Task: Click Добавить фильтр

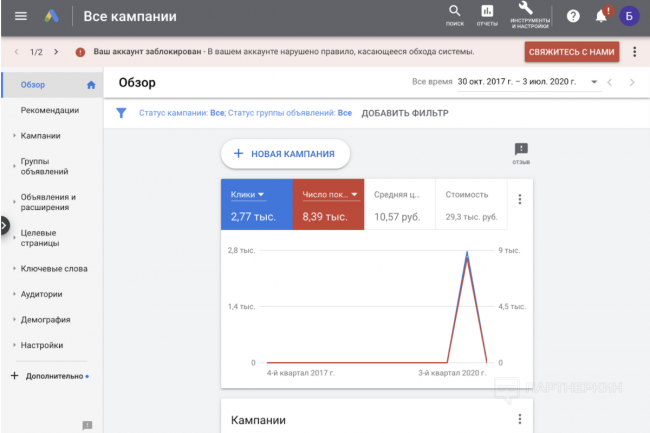Action: coord(404,113)
